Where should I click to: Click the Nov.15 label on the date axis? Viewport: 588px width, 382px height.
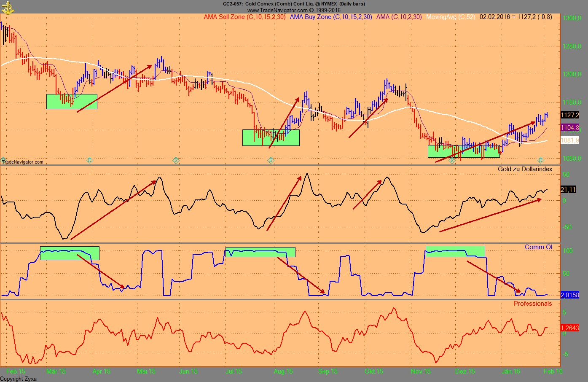(421, 371)
